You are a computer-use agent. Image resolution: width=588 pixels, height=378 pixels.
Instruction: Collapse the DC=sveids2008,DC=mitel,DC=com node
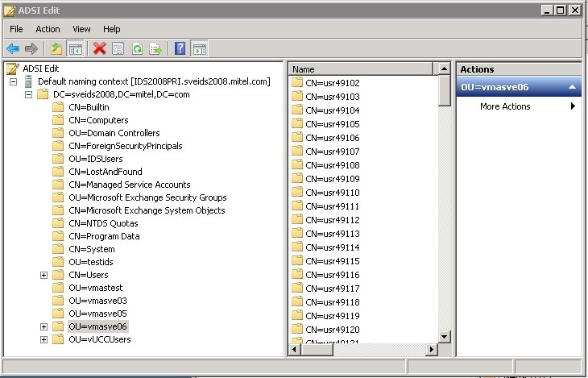pyautogui.click(x=28, y=94)
